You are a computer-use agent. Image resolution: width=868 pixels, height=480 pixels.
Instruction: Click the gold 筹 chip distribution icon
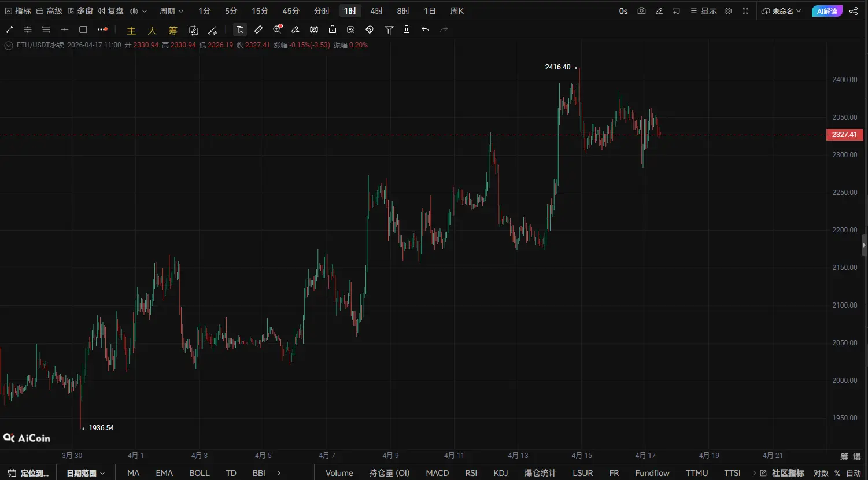pos(173,31)
